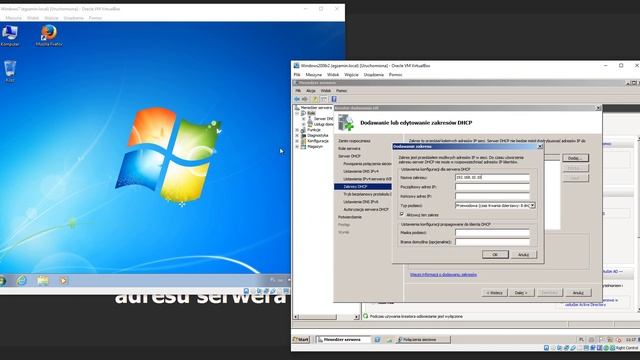Click Anuluj at the wizard bottom

[578, 293]
